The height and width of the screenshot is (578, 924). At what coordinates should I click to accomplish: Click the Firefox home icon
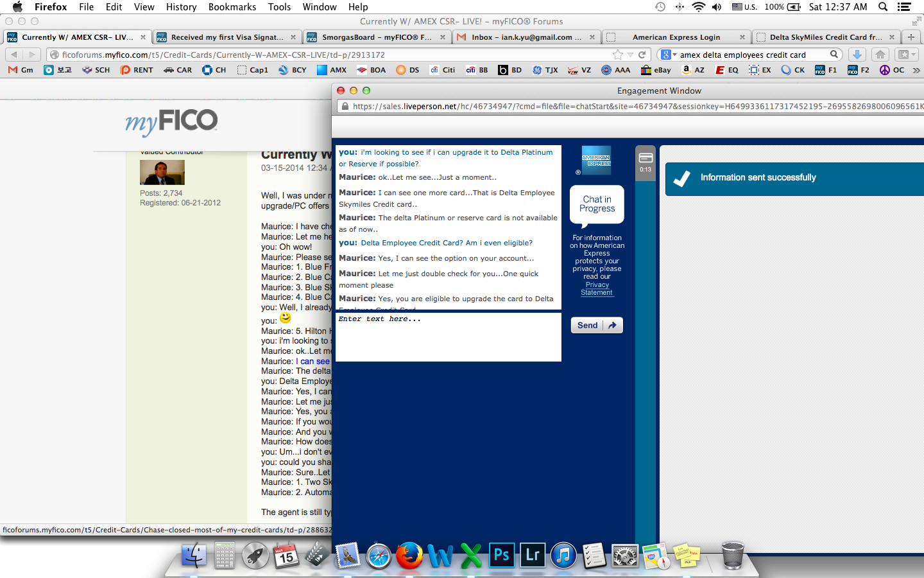pos(880,55)
